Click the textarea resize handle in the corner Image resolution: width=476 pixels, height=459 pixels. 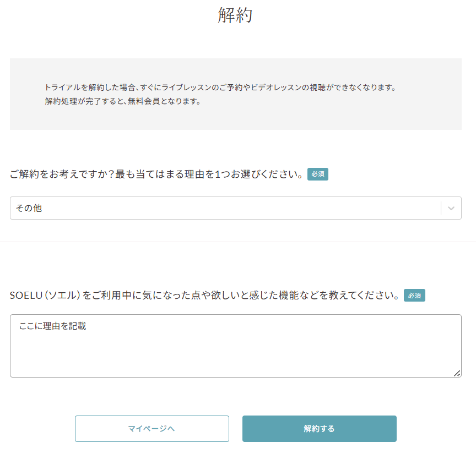pos(457,373)
